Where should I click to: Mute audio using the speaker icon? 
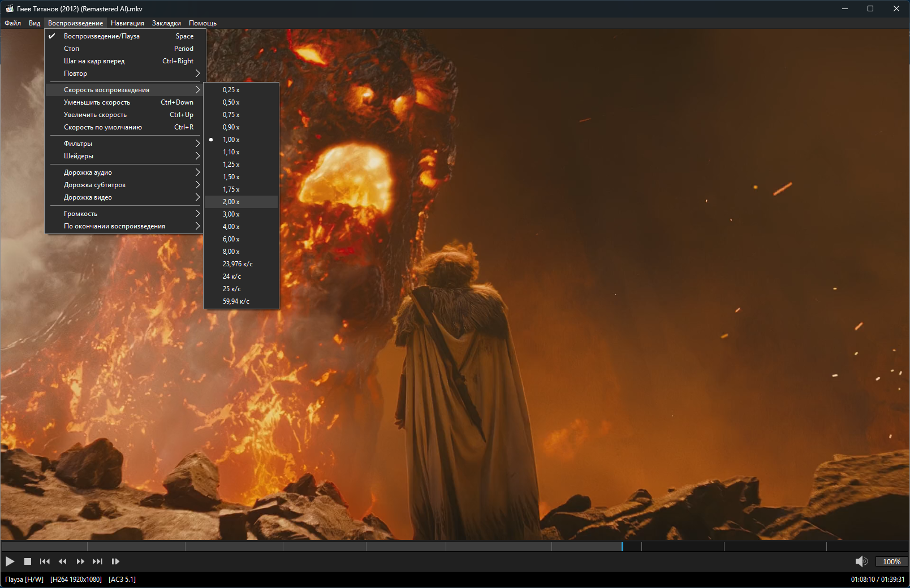pos(861,561)
